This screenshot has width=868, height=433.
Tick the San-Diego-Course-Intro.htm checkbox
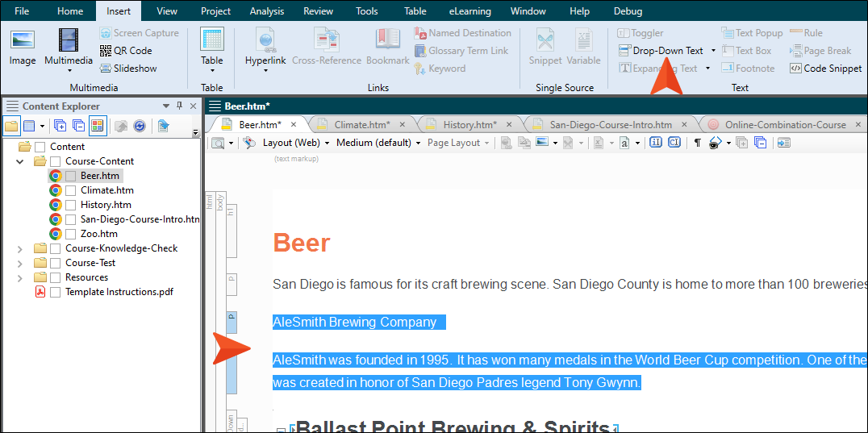[x=70, y=219]
